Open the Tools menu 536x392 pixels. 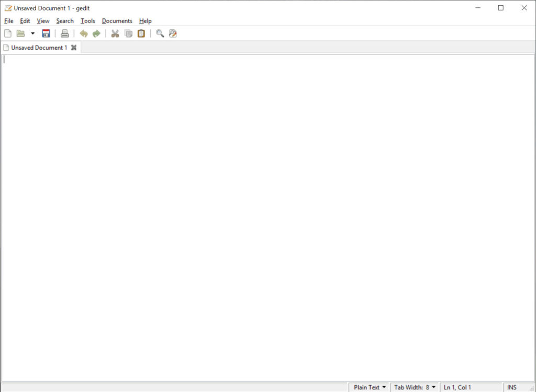[x=88, y=21]
